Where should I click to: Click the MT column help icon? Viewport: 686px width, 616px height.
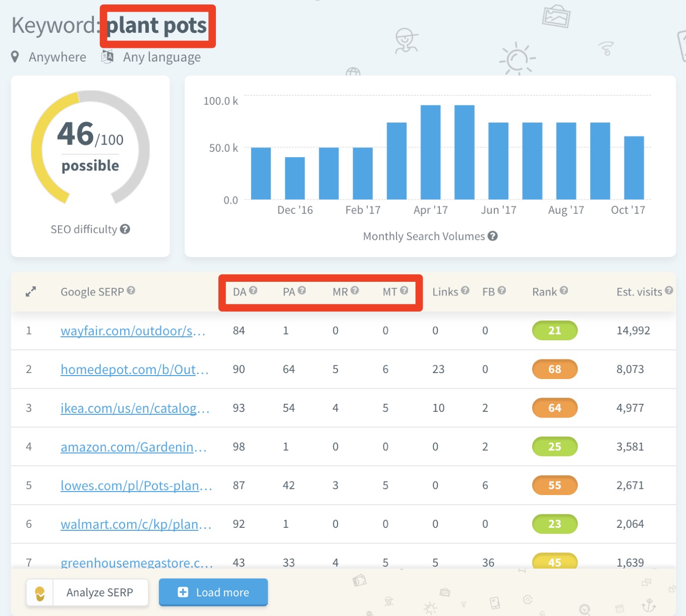coord(405,290)
